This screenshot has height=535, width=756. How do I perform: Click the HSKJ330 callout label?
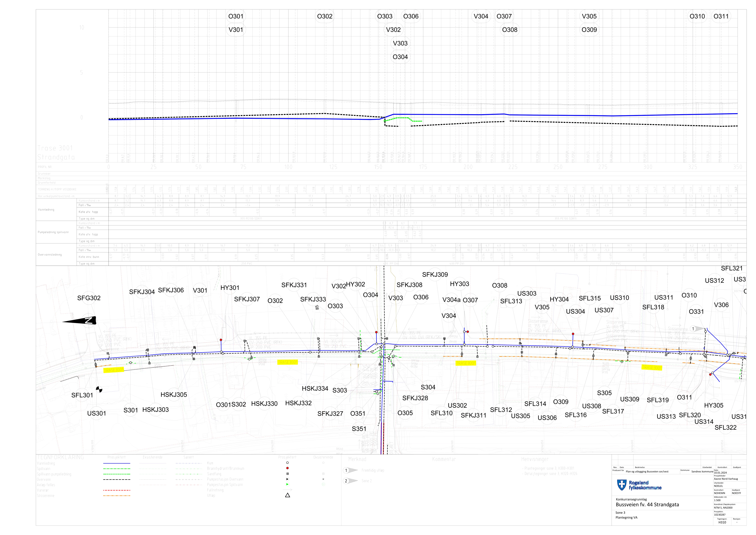(264, 404)
